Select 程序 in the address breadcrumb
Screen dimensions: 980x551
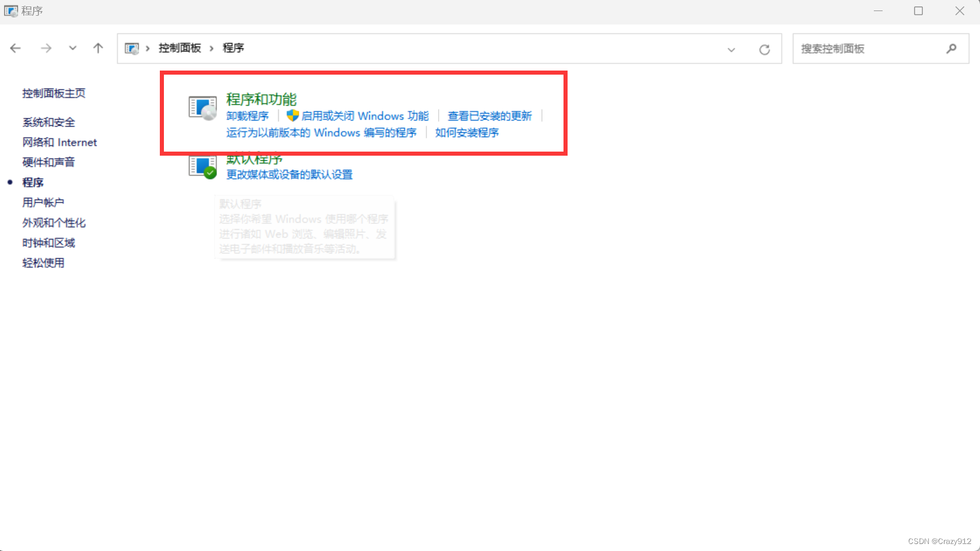[x=233, y=48]
